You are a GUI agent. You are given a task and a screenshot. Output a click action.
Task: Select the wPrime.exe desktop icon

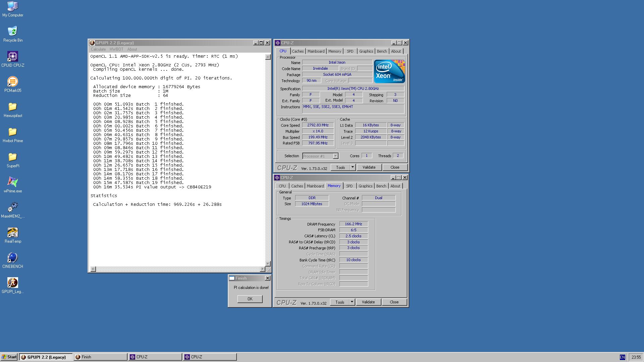[x=13, y=185]
